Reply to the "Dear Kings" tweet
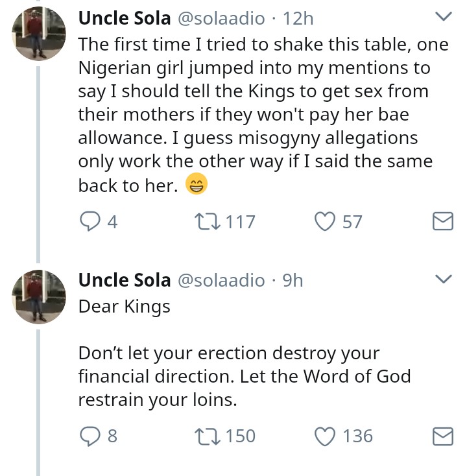 point(89,436)
